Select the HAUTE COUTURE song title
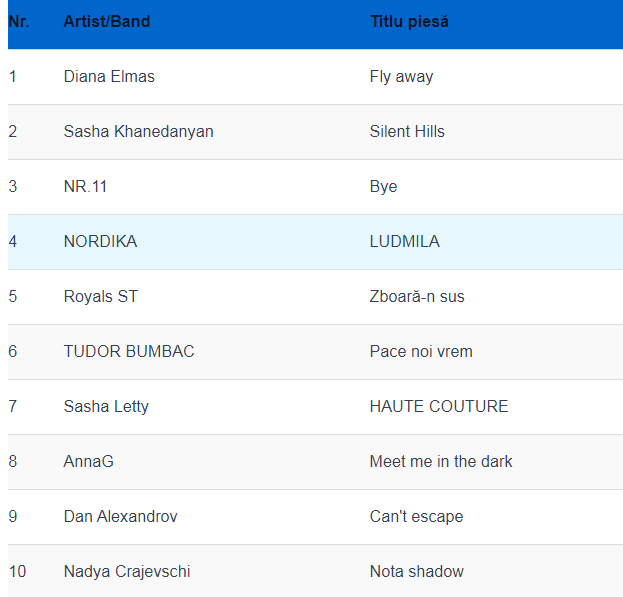The height and width of the screenshot is (597, 623). tap(439, 407)
